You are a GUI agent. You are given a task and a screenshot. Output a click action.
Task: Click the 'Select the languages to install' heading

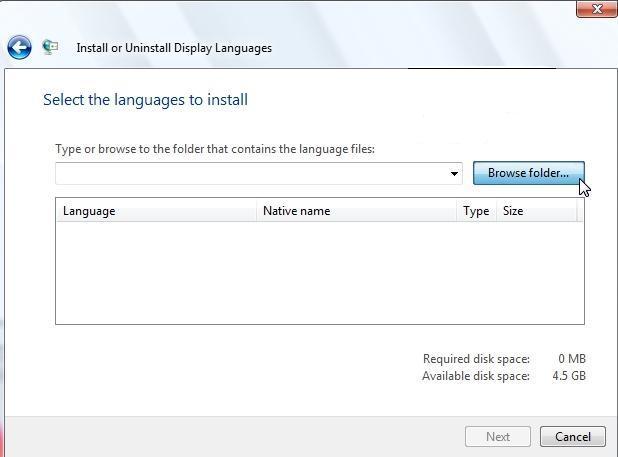[x=145, y=100]
